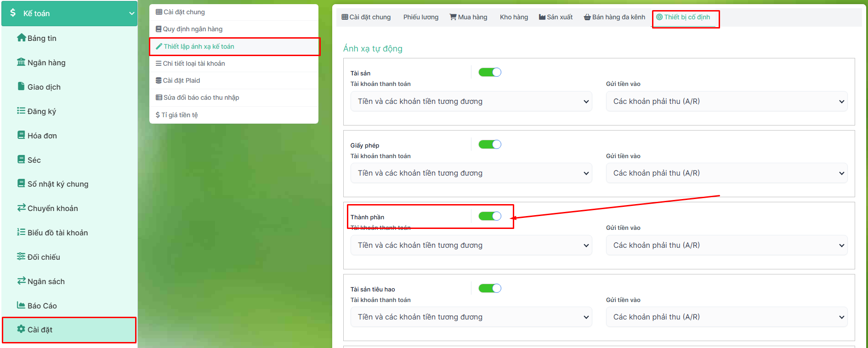The image size is (868, 348).
Task: Click the cart icon on Mua hàng tab
Action: 453,17
